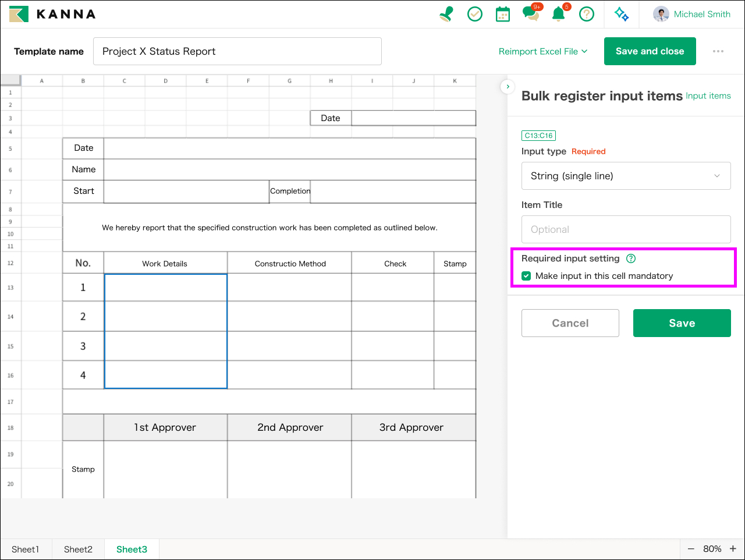Open the Input type dropdown
This screenshot has width=745, height=560.
pyautogui.click(x=626, y=176)
